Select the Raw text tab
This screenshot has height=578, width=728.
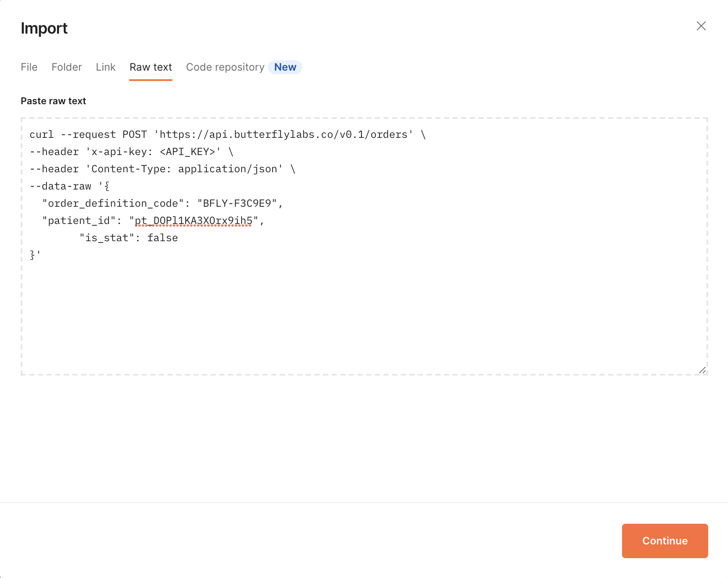coord(151,67)
